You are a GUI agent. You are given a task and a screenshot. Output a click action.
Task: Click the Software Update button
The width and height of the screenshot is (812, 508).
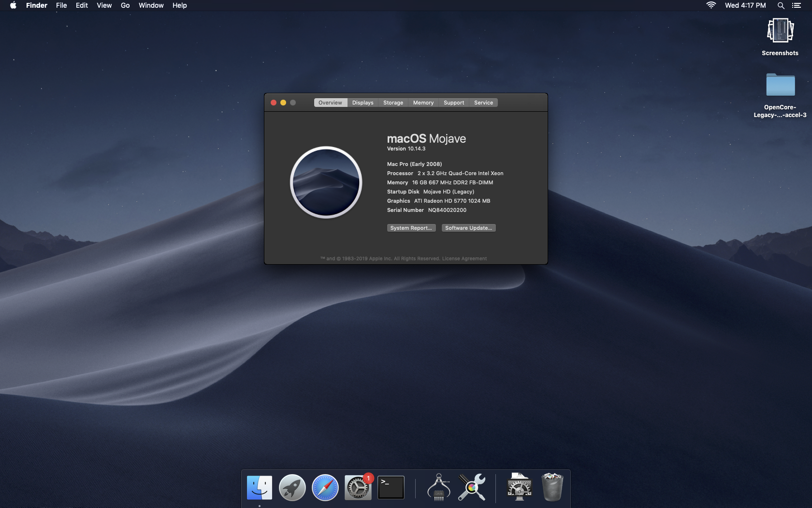point(468,228)
